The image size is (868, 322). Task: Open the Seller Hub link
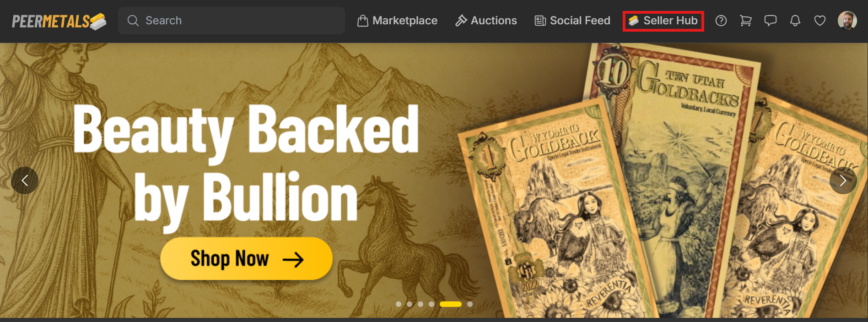point(663,21)
